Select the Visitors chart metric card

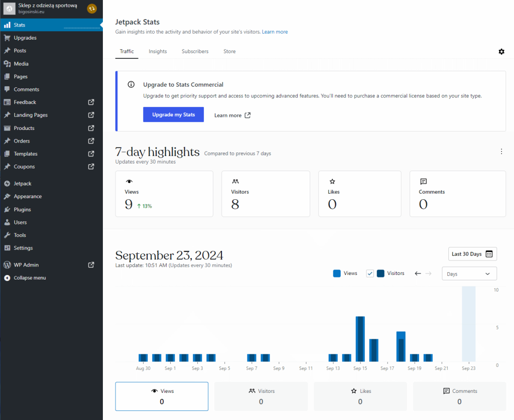(x=261, y=396)
